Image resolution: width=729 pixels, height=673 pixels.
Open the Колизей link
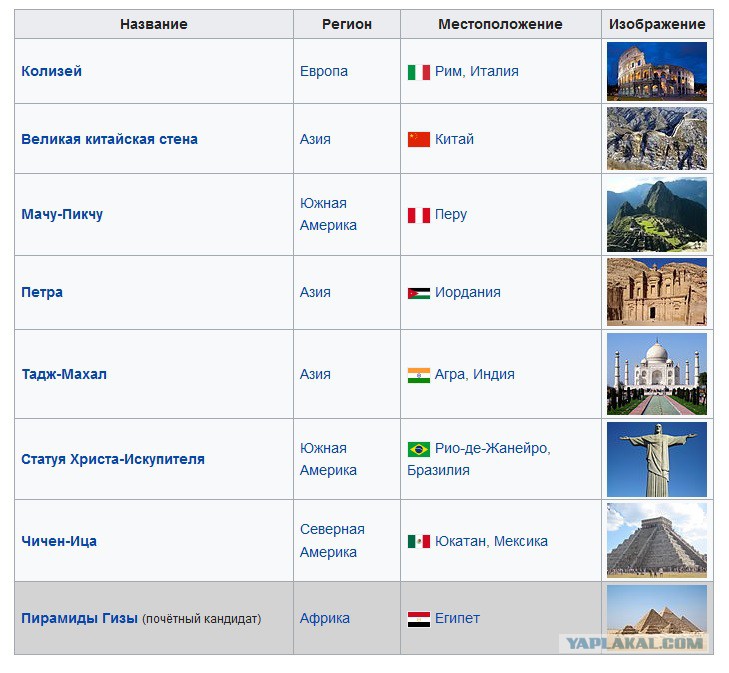(x=51, y=72)
